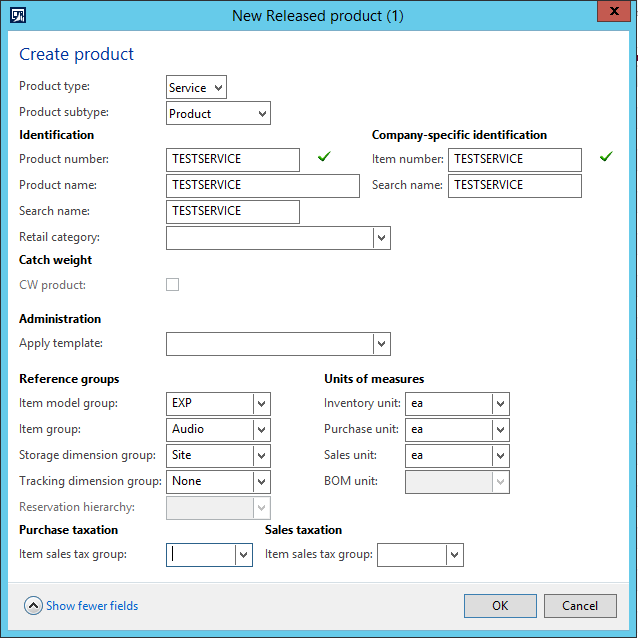638x638 pixels.
Task: Expand the Product subtype dropdown
Action: tap(262, 114)
